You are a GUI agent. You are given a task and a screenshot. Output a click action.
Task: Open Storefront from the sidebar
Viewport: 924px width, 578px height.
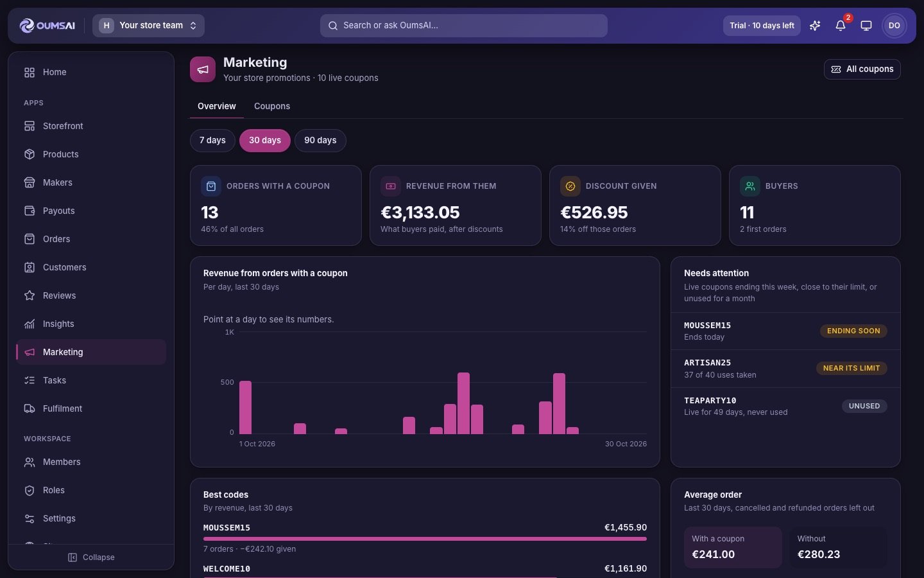[91, 126]
